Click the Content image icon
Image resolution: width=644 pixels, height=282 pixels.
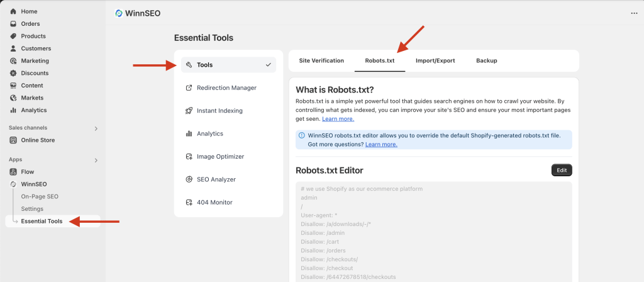coord(13,86)
